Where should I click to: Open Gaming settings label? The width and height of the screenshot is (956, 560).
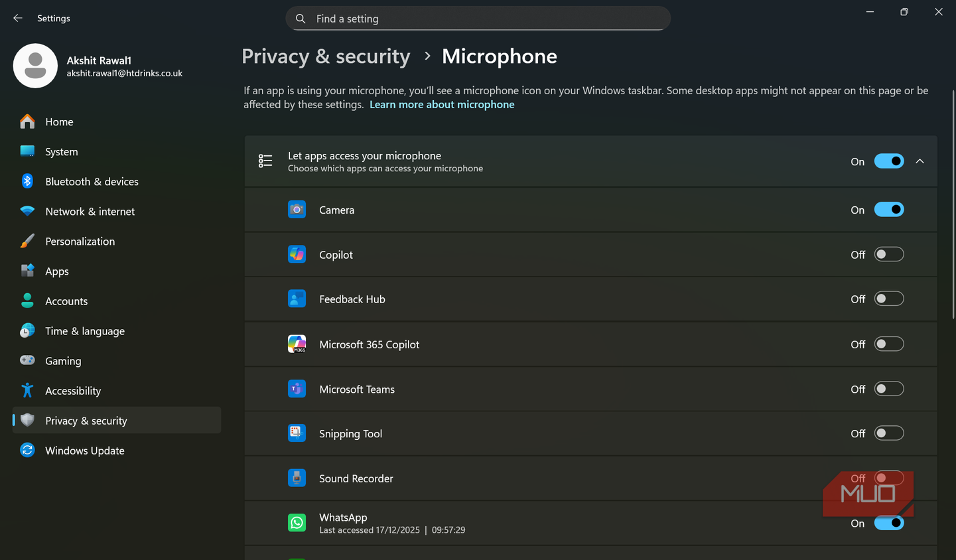pos(63,360)
